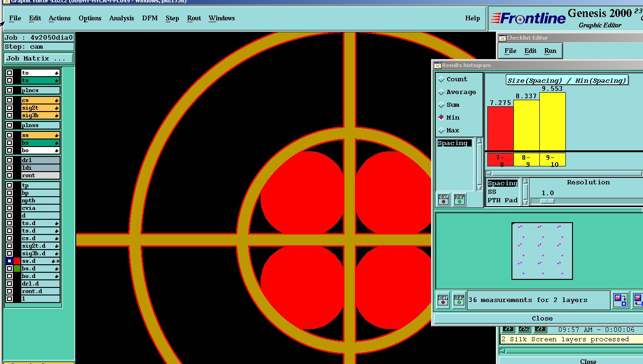Image resolution: width=643 pixels, height=364 pixels.
Task: Toggle the display checkbox for the drl layer
Action: 9,160
